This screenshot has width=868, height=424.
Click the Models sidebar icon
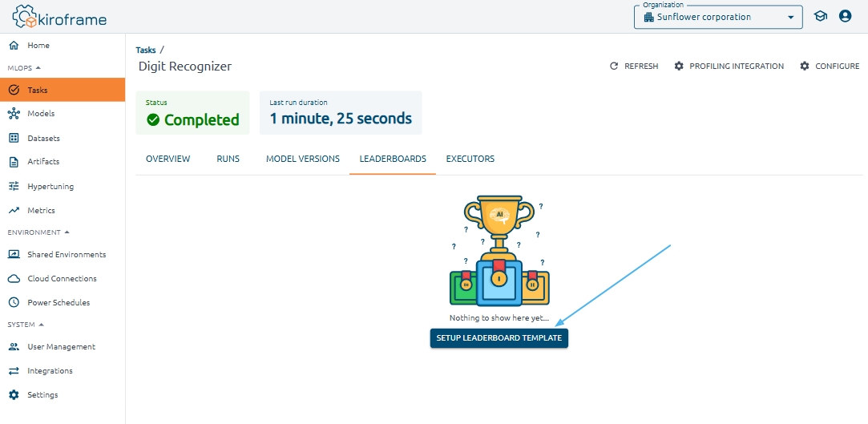click(14, 114)
